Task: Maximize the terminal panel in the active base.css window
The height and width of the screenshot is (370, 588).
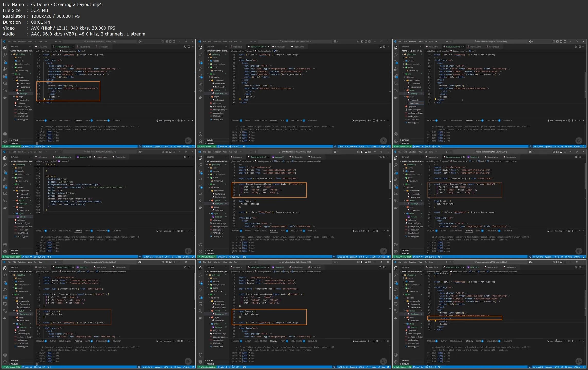Action: click(189, 231)
